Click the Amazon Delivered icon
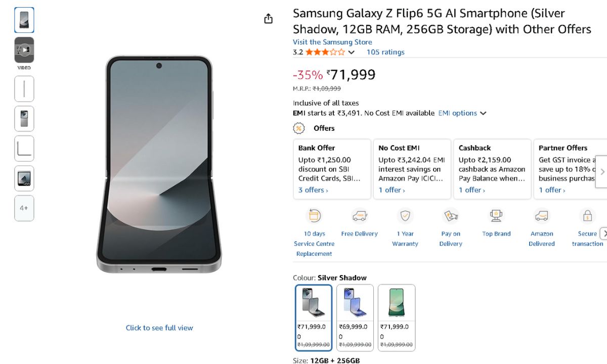Image resolution: width=607 pixels, height=364 pixels. tap(541, 216)
